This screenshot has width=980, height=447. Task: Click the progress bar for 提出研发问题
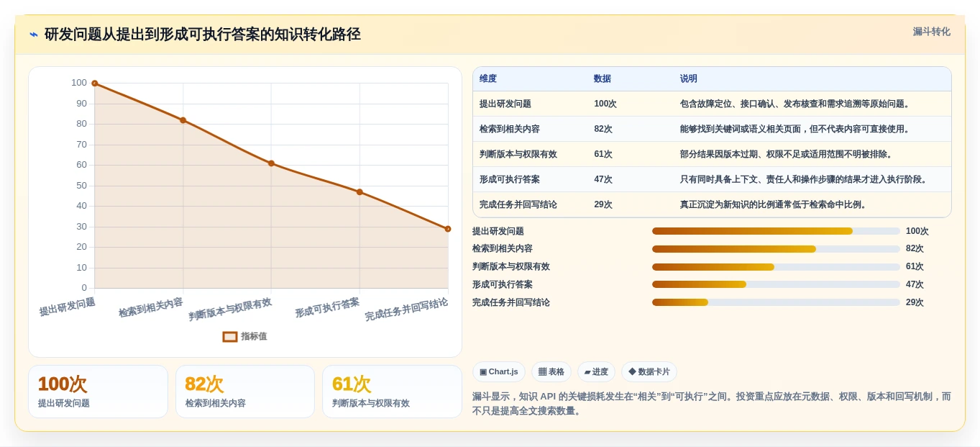pyautogui.click(x=776, y=231)
